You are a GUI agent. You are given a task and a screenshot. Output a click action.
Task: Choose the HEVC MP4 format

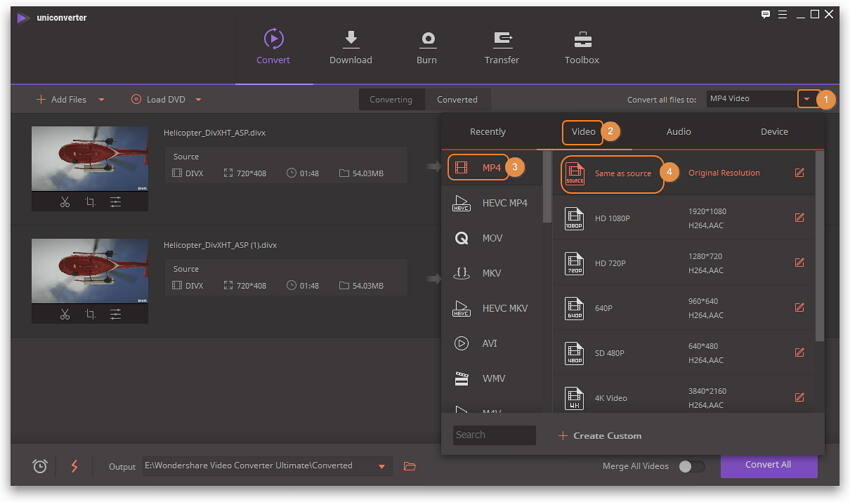pos(493,203)
